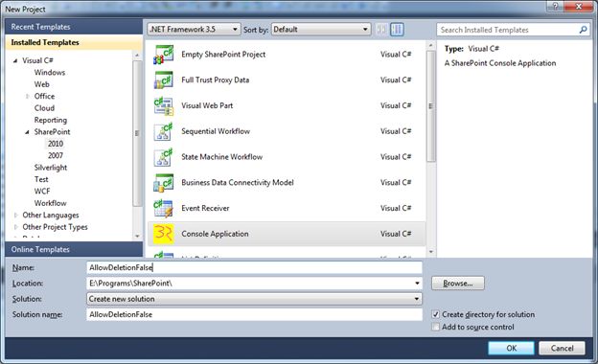Select the Web category
Screen dimensions: 598x364
pyautogui.click(x=41, y=84)
